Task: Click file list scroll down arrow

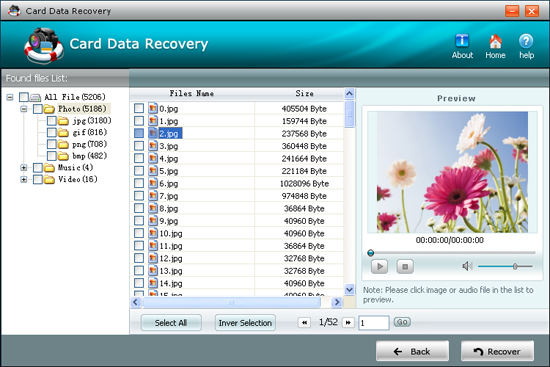Action: coord(349,289)
